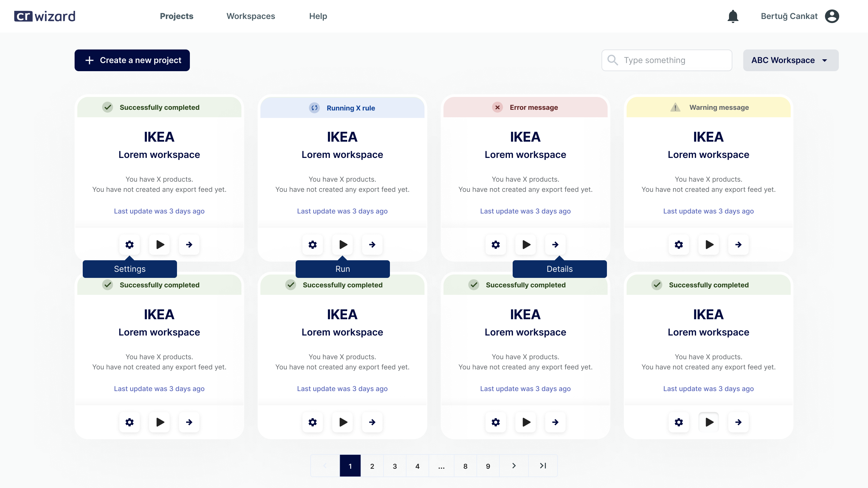The width and height of the screenshot is (868, 488).
Task: Click play icon on Warning message card
Action: coord(709,244)
